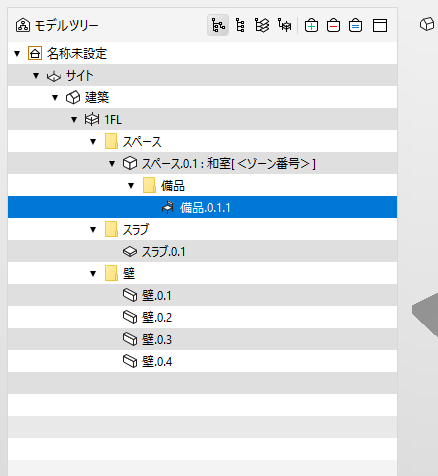Image resolution: width=438 pixels, height=476 pixels.
Task: Click the cube icon beside the panel
Action: (x=427, y=24)
